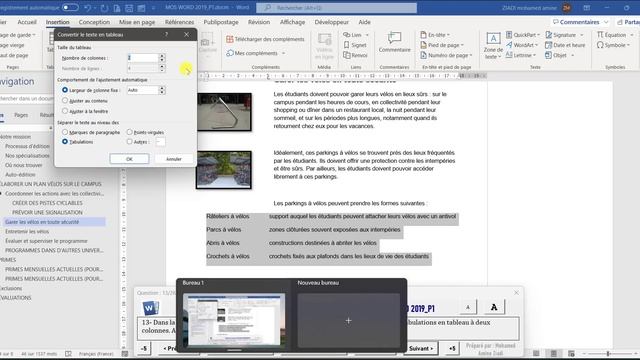Open the Numéro de page dropdown
Viewport: 640px width, 360px height.
[446, 55]
